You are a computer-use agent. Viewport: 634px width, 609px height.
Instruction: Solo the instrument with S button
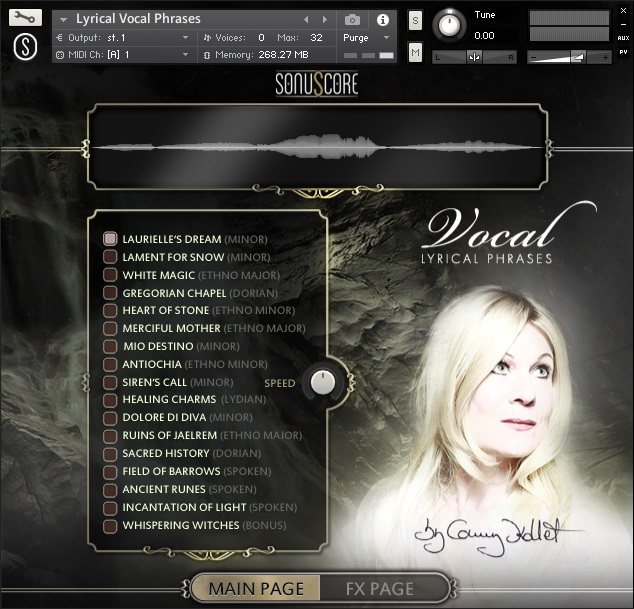click(415, 20)
